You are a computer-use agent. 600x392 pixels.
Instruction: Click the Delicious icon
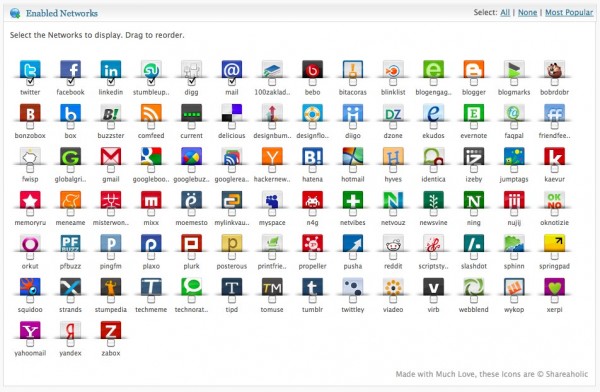pos(232,113)
